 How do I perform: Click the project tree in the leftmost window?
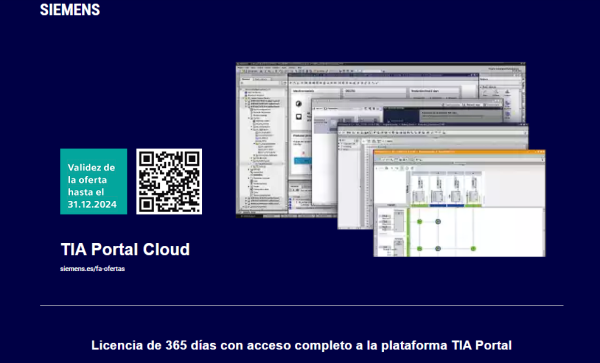point(262,147)
